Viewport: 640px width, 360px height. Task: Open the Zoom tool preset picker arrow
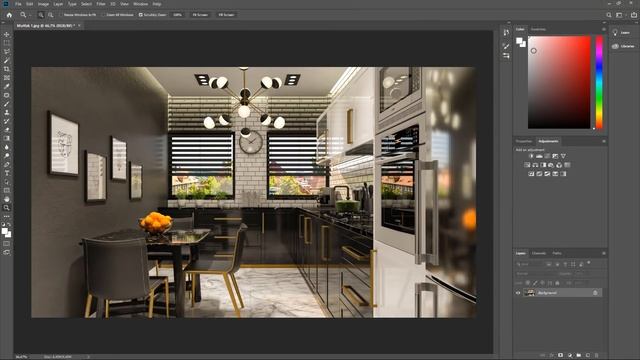[x=30, y=15]
